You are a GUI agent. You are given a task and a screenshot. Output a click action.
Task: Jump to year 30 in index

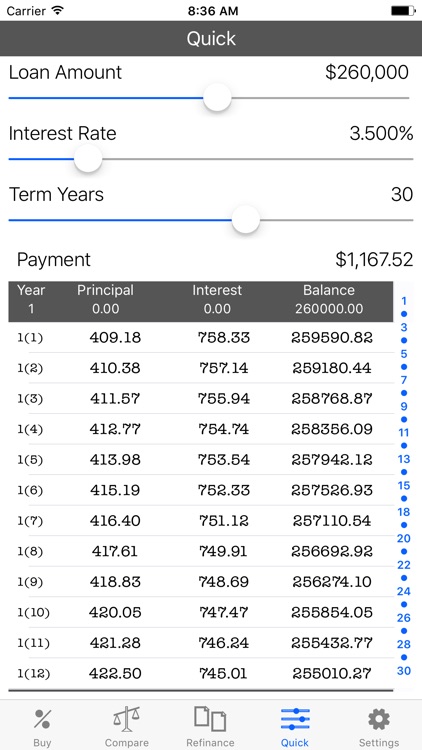(404, 671)
